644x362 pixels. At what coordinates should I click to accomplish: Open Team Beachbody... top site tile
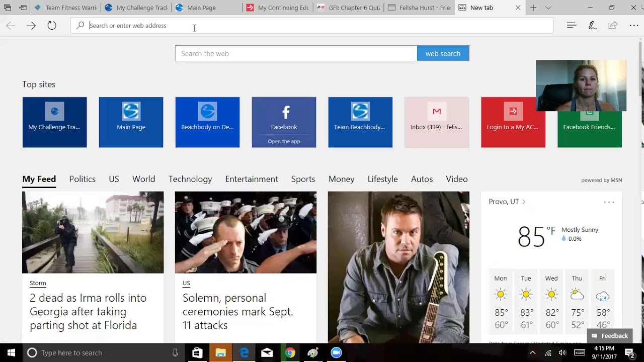coord(360,122)
